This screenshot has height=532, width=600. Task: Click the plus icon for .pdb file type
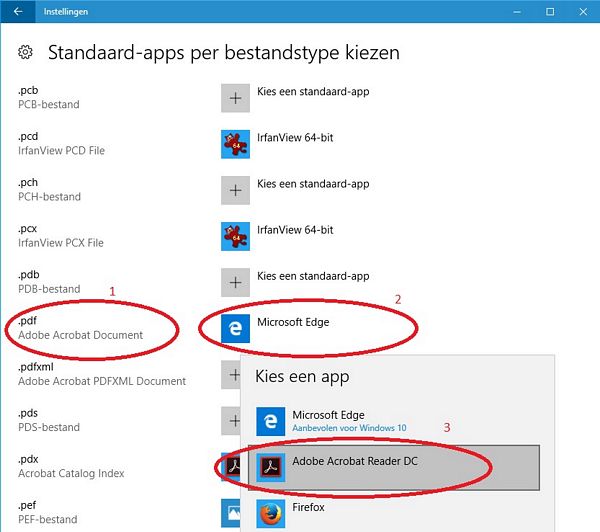pyautogui.click(x=235, y=282)
